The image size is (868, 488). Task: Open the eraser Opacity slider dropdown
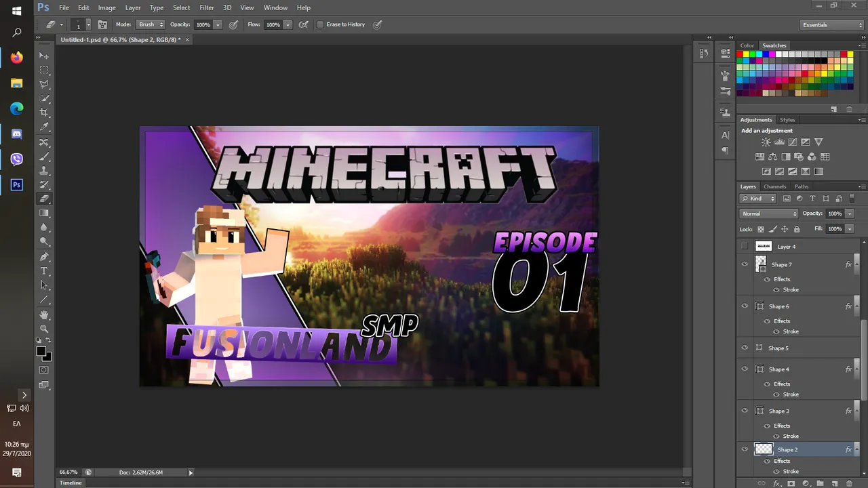coord(218,24)
